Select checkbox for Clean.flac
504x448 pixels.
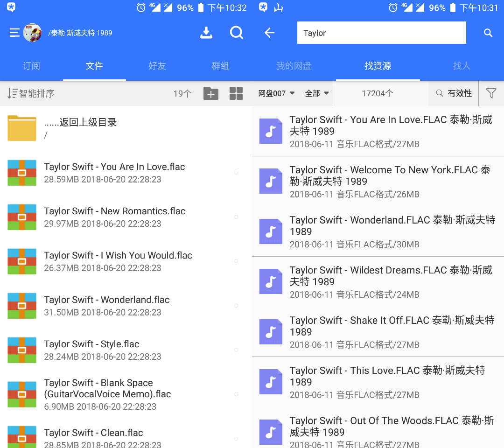pos(236,439)
